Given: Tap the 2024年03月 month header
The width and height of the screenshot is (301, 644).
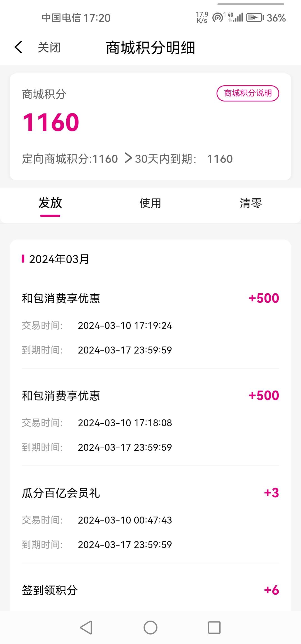Looking at the screenshot, I should coord(59,259).
